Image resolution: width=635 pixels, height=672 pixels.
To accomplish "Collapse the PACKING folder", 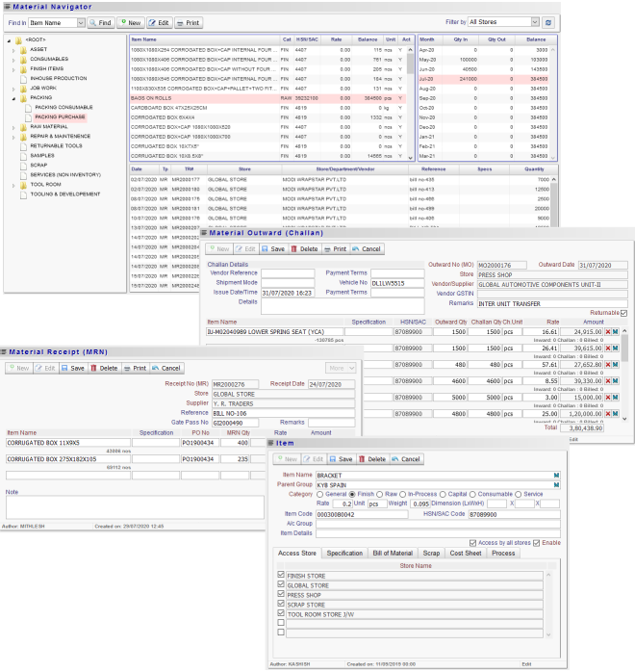I will click(x=13, y=98).
